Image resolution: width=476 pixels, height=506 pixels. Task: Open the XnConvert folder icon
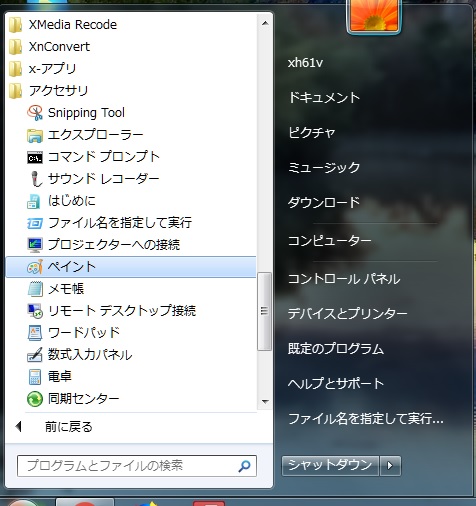(15, 47)
